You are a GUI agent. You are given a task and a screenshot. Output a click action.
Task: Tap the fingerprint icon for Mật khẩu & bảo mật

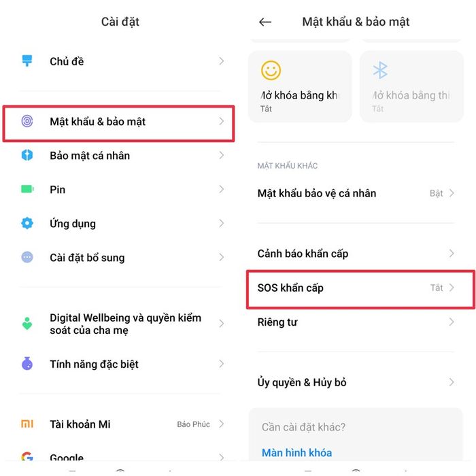pos(27,121)
